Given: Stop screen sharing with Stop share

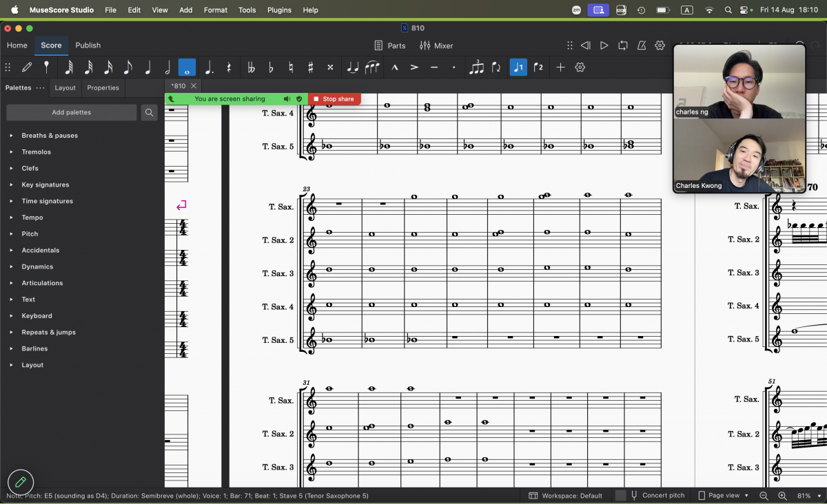Looking at the screenshot, I should 334,99.
